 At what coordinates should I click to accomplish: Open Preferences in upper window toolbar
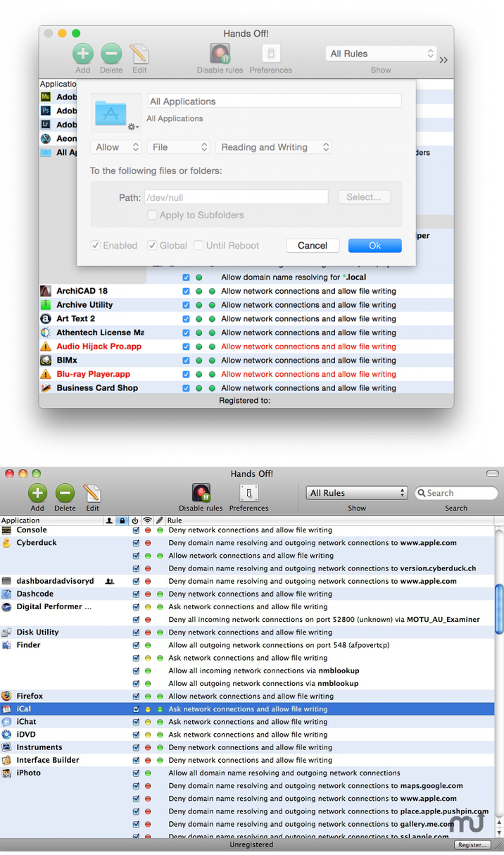click(271, 54)
